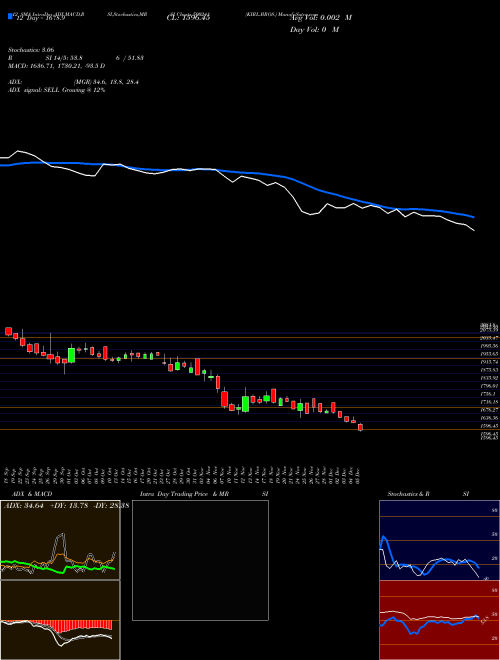Click the 'SI 14/3: 33.8' value
The image size is (500, 660).
(64, 58)
